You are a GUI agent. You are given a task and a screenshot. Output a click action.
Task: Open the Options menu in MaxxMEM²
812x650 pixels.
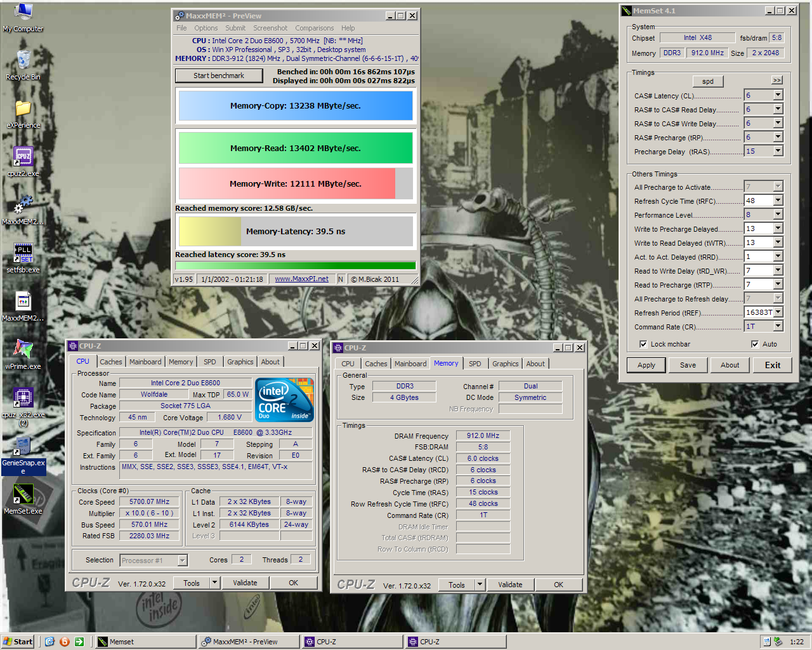coord(206,28)
